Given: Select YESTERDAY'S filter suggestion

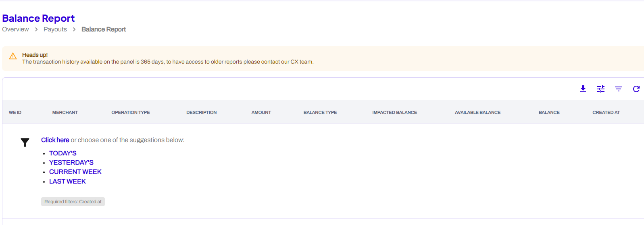Looking at the screenshot, I should pos(71,163).
